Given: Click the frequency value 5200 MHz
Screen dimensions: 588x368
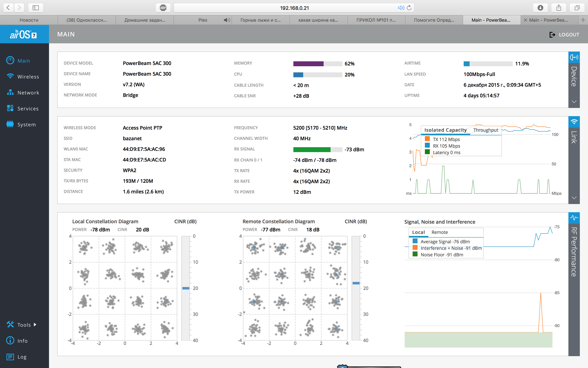Looking at the screenshot, I should click(320, 128).
